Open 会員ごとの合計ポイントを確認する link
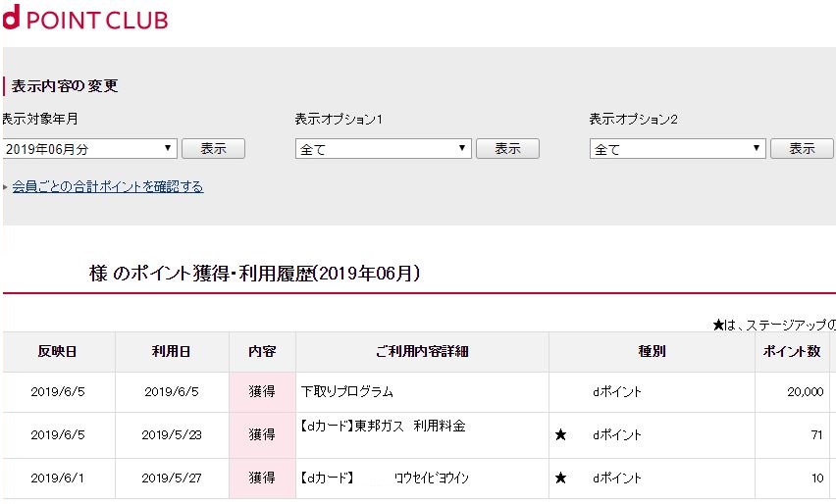This screenshot has width=836, height=504. tap(108, 186)
